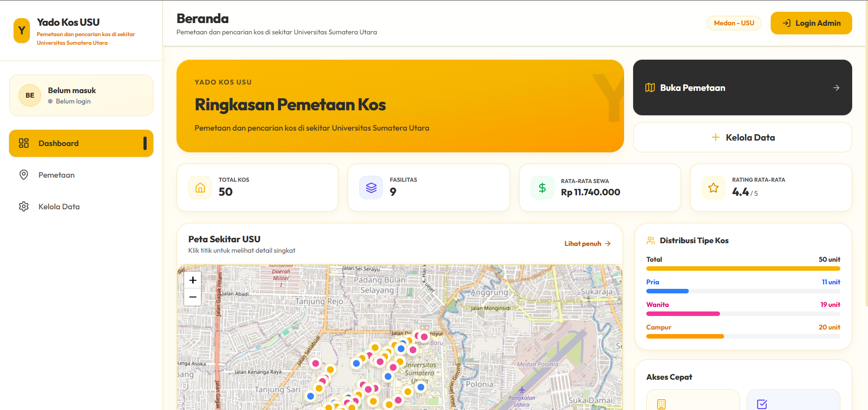Click the plus icon beside Kelola Data button
The width and height of the screenshot is (868, 410).
click(x=715, y=137)
